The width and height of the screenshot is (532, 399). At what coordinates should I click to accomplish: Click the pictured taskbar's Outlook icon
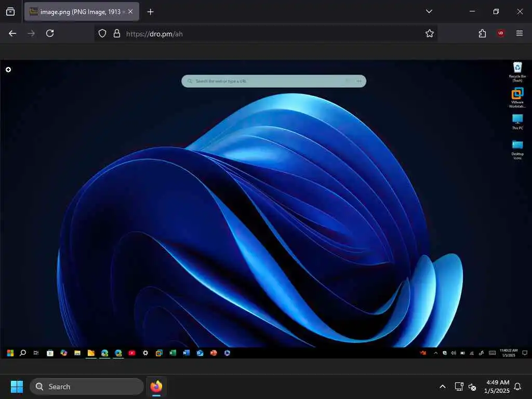200,353
